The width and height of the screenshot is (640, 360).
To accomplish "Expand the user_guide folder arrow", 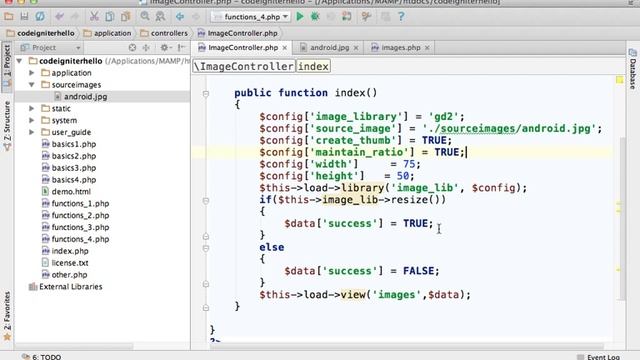I will 31,132.
